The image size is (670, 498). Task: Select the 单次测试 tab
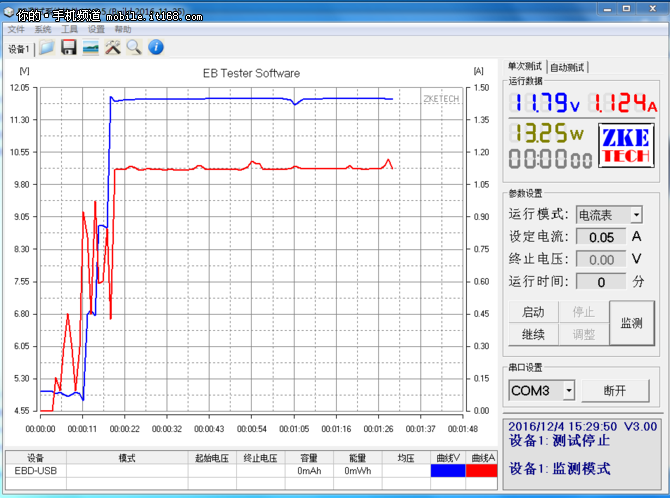click(526, 67)
